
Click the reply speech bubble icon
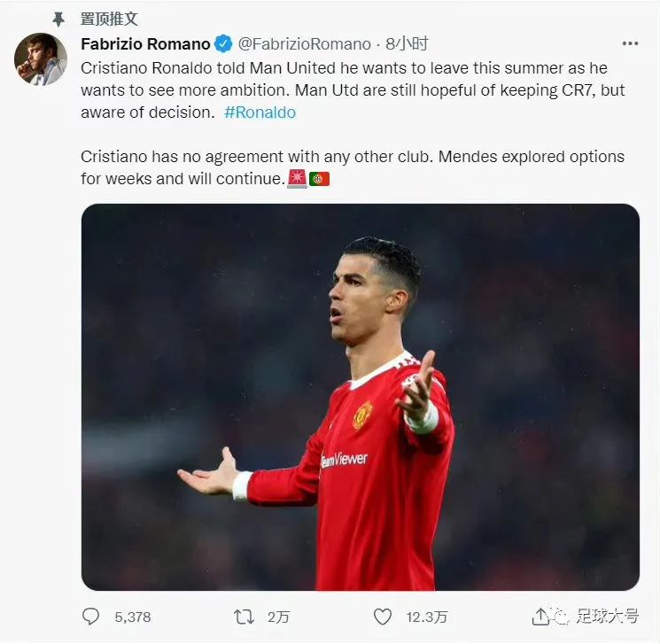[91, 616]
